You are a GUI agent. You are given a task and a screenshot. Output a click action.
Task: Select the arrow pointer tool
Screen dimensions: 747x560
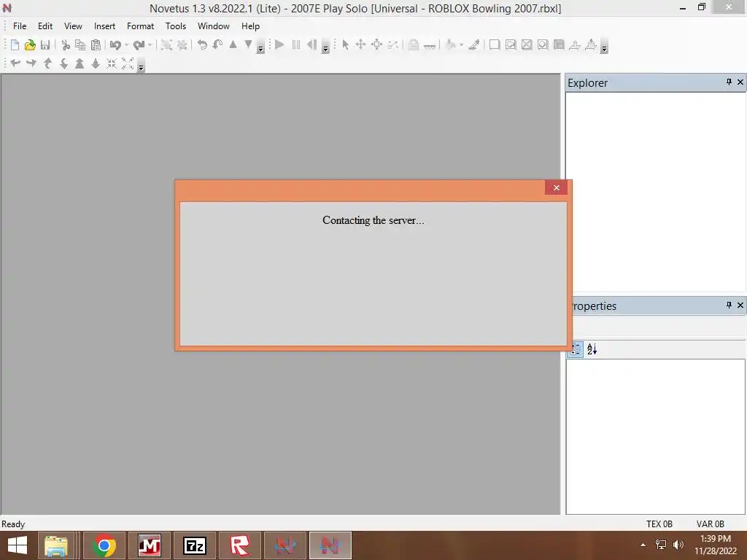(345, 44)
